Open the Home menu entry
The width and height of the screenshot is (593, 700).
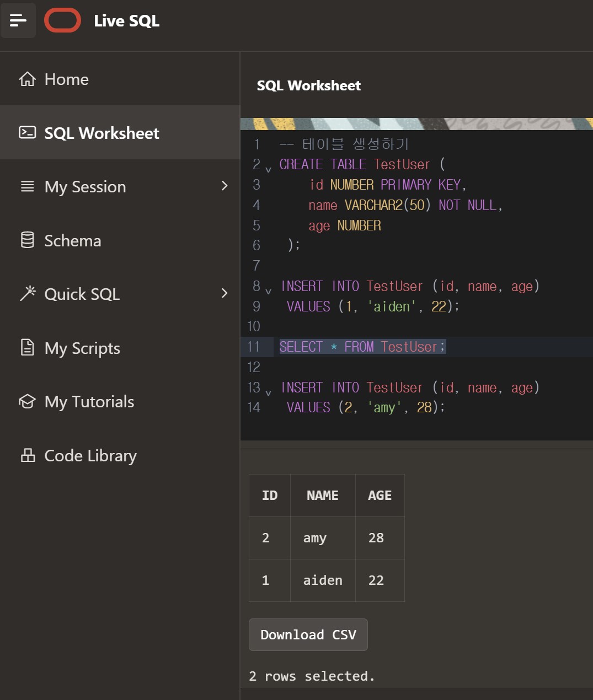click(120, 79)
